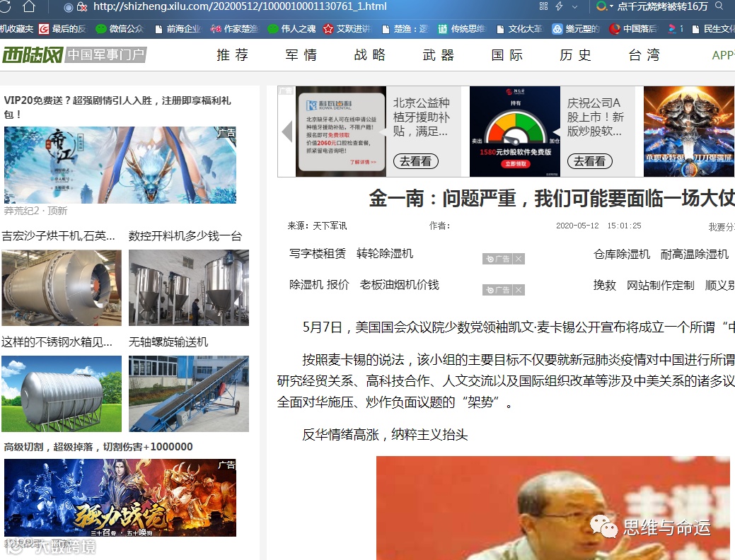
Task: Open bookmark 樂元型的
Action: pyautogui.click(x=576, y=28)
